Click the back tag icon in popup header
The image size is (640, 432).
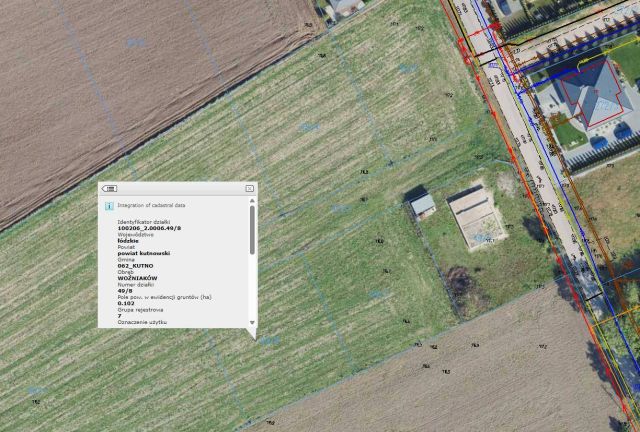109,189
